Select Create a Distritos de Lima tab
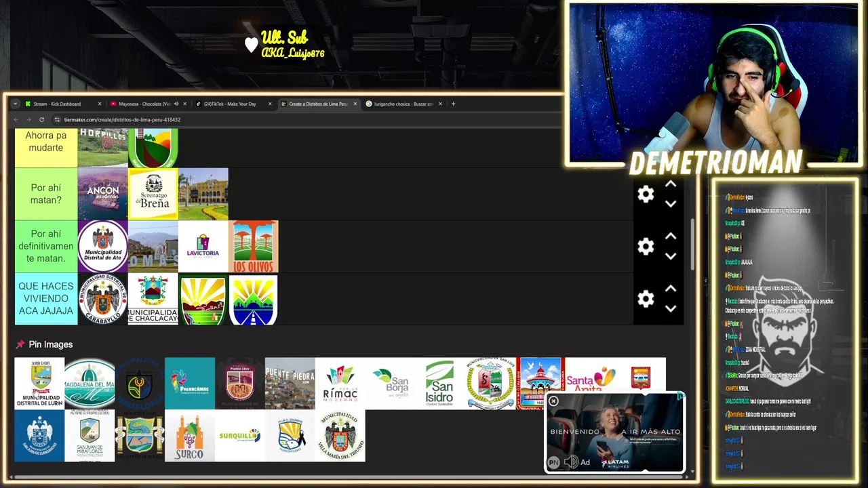Screen dimensions: 868x488 point(318,104)
